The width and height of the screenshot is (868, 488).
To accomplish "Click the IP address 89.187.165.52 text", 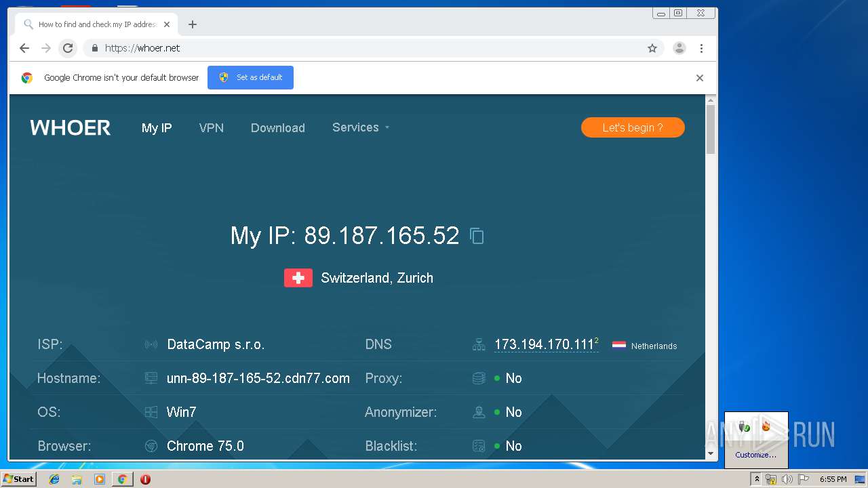I will pos(382,236).
